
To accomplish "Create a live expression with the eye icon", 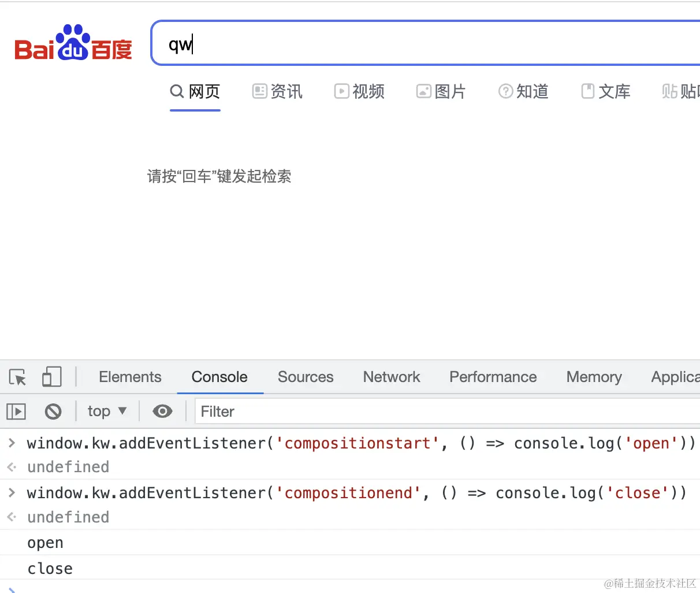I will click(x=162, y=411).
